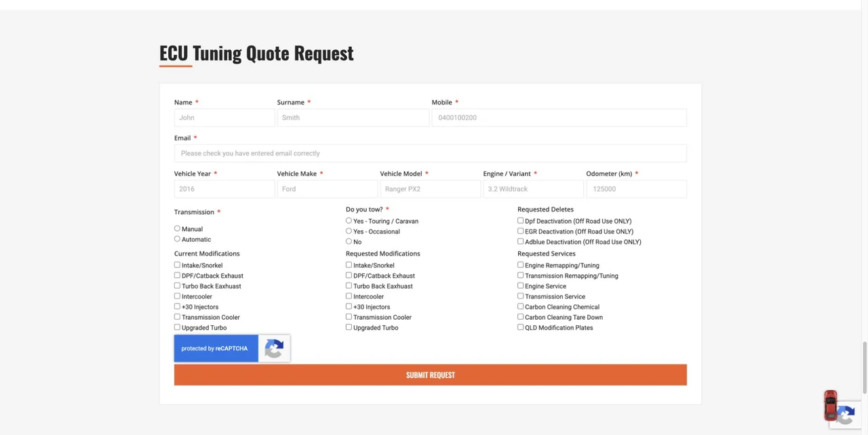
Task: Check Dpf Deactivation delete option
Action: (520, 220)
